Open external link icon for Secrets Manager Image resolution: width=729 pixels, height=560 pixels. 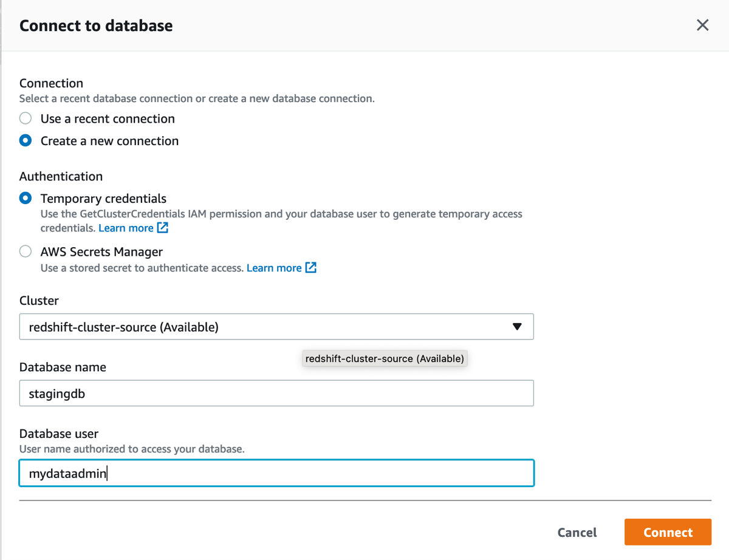[311, 268]
